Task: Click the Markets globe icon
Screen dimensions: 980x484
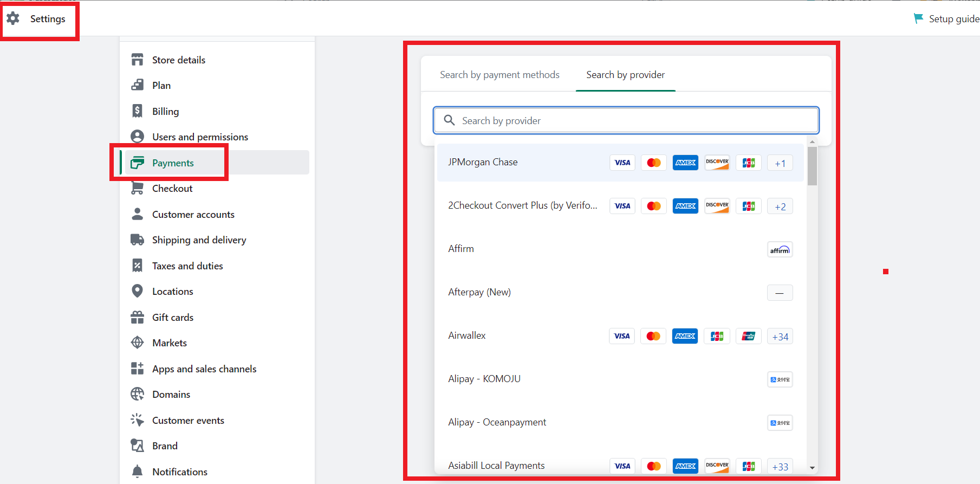Action: tap(138, 343)
